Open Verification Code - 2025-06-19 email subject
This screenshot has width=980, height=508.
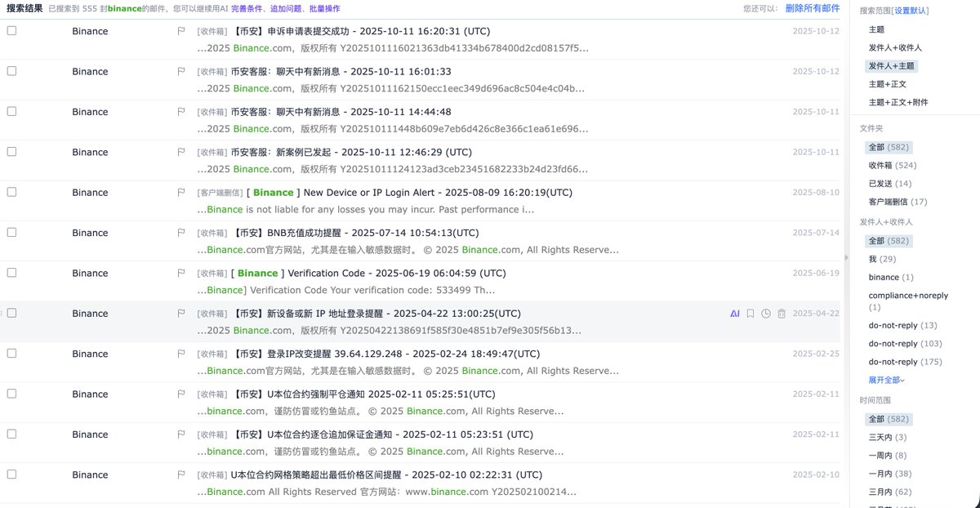pyautogui.click(x=368, y=273)
